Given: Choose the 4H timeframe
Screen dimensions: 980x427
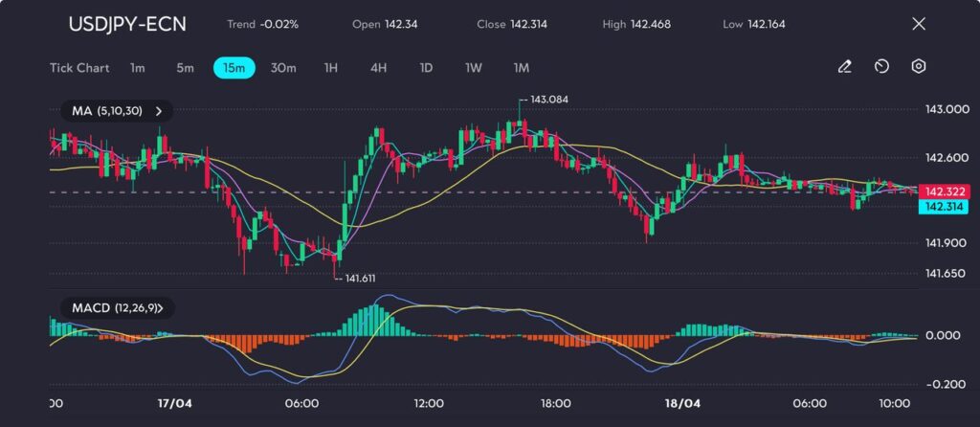Looking at the screenshot, I should pos(378,68).
